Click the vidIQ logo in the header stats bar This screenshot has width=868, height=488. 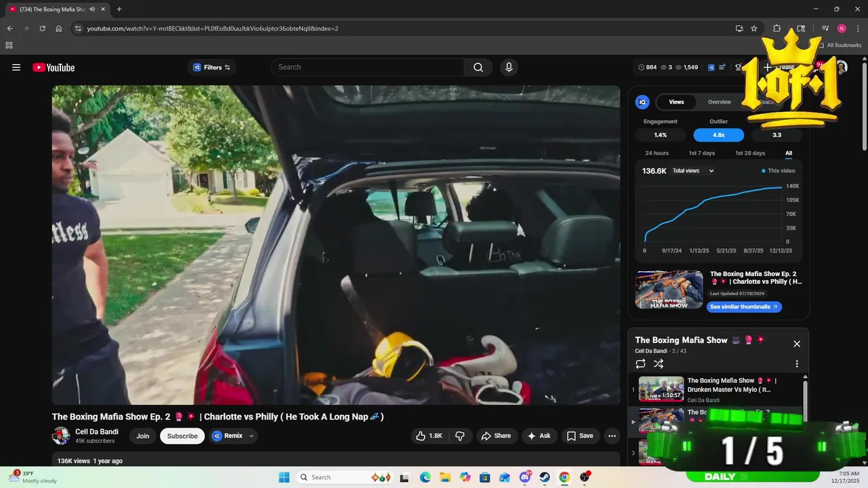click(x=711, y=67)
